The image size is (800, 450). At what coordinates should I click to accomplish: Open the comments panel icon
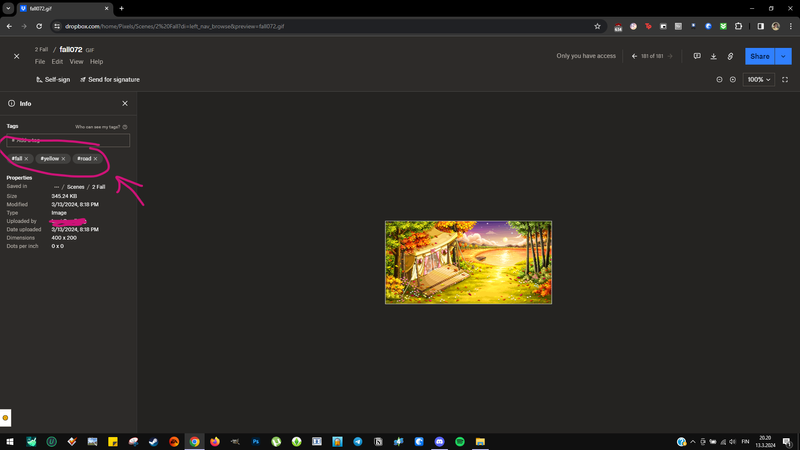697,56
